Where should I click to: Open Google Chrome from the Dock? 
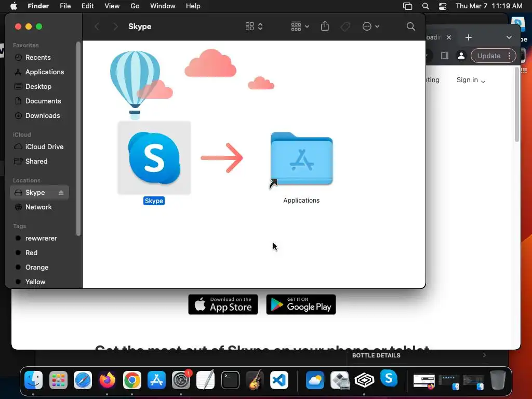point(132,380)
